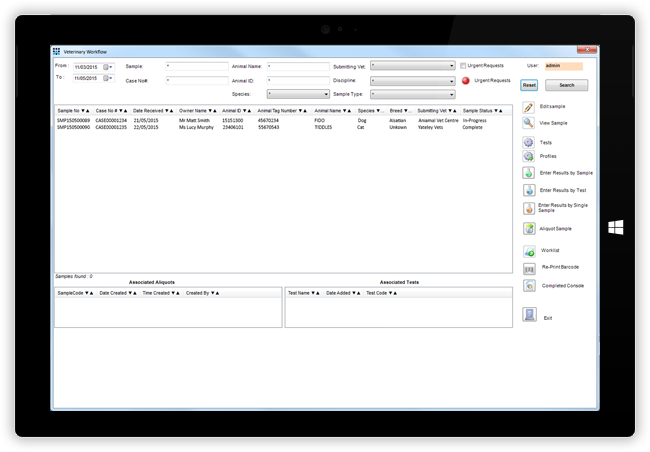650x452 pixels.
Task: Enable the Urgent Requests checkbox
Action: pyautogui.click(x=463, y=66)
